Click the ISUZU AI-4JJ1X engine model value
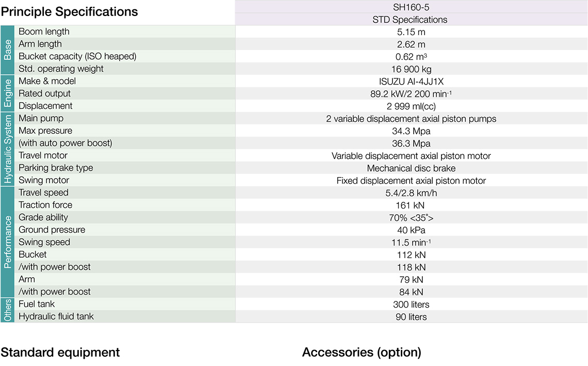Viewport: 588px width, 366px height. (x=411, y=81)
